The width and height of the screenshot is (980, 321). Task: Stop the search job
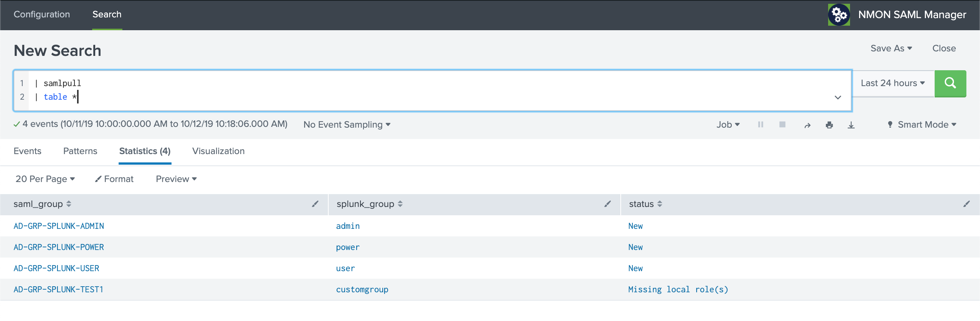coord(782,125)
